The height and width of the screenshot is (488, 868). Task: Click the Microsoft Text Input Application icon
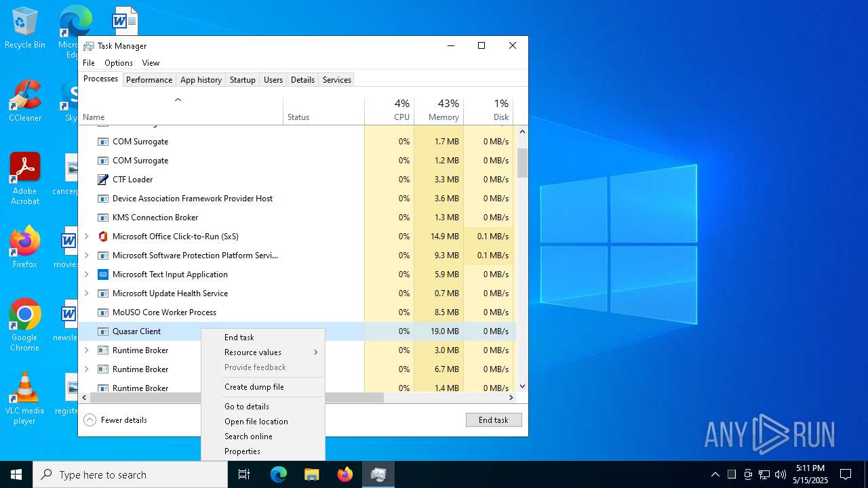103,274
